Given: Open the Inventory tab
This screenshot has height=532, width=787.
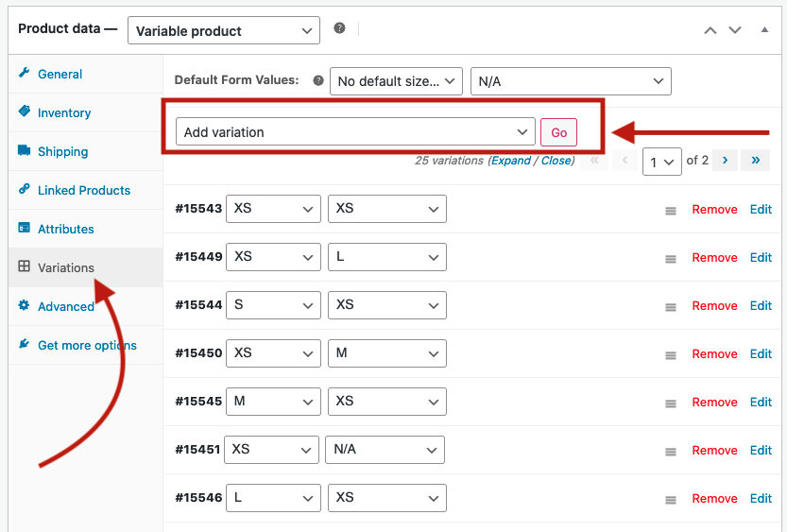Looking at the screenshot, I should 64,113.
